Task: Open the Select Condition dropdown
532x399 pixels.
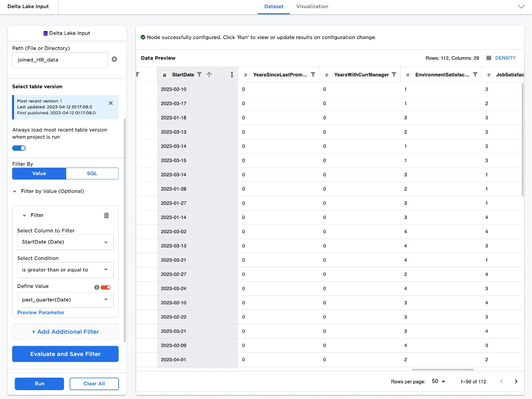Action: click(x=65, y=270)
